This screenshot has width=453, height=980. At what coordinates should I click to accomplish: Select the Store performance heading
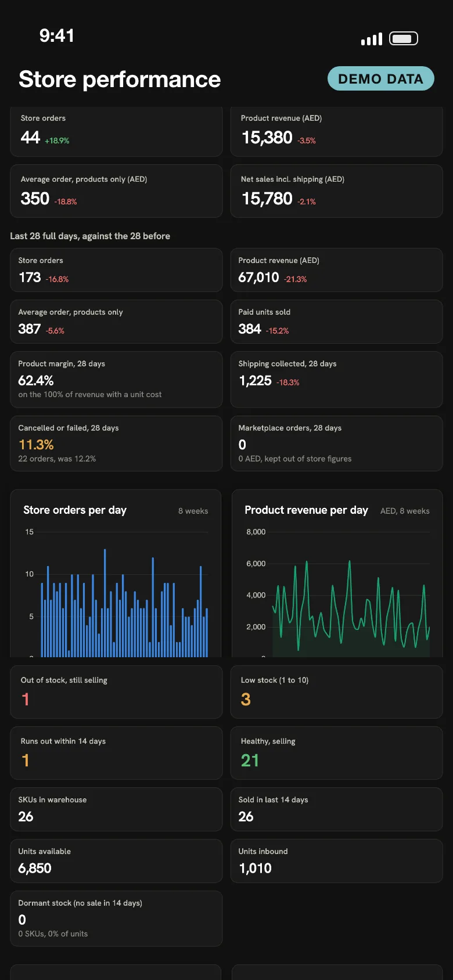click(x=120, y=79)
